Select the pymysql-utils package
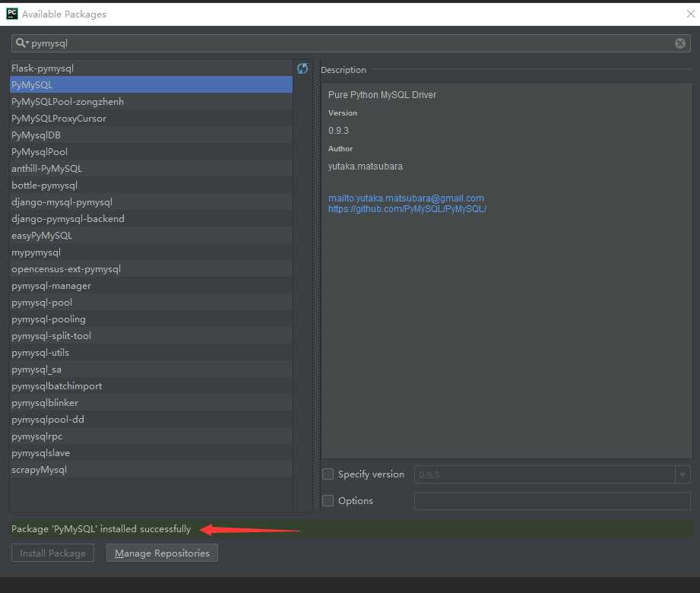Screen dimensions: 700x593 [151, 353]
